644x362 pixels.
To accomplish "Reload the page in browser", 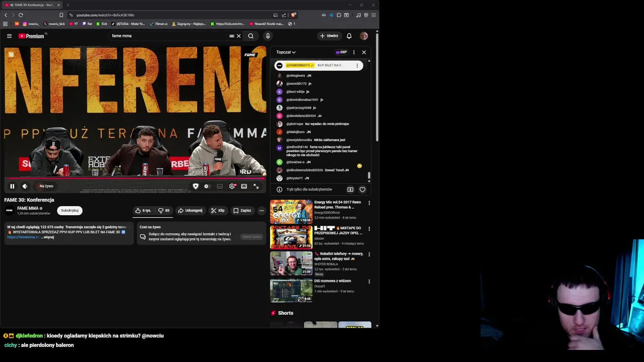I will coord(21,15).
